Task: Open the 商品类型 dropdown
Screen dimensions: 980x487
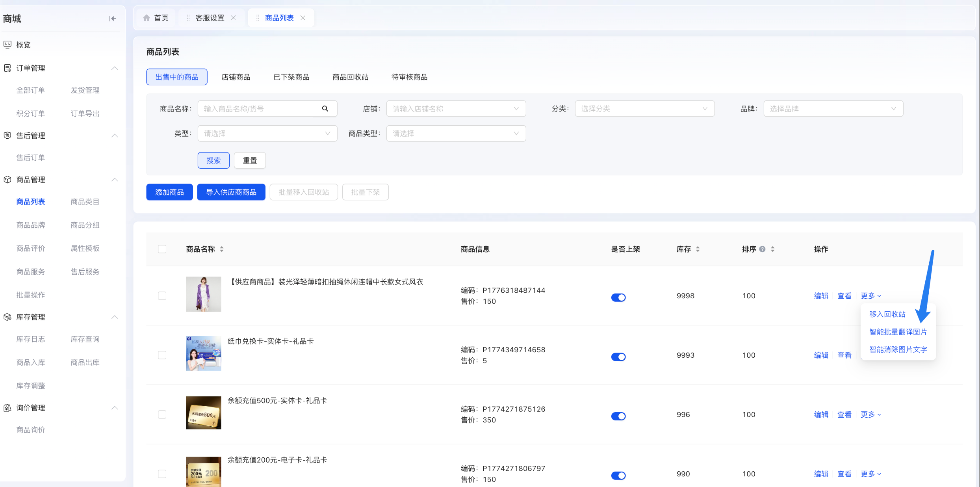Action: coord(456,134)
